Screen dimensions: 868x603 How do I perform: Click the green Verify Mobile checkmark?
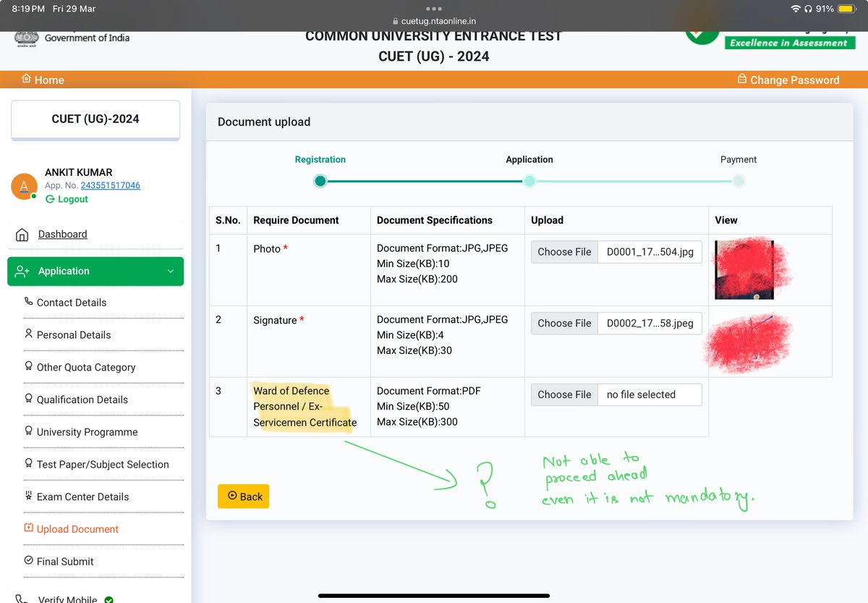108,599
